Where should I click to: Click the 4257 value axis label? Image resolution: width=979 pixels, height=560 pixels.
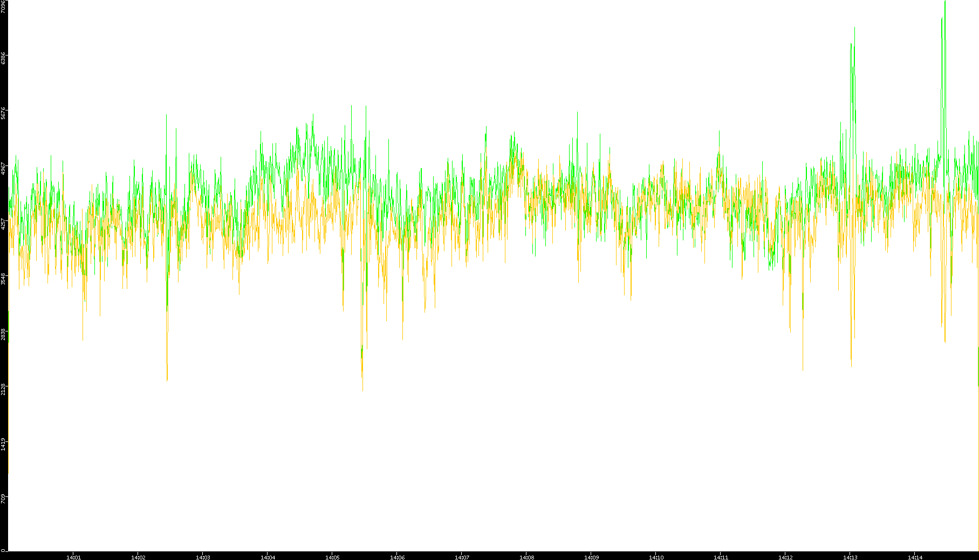tap(4, 224)
